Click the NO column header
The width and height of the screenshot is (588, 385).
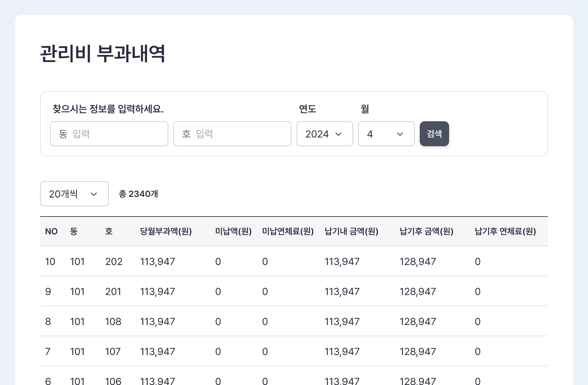(51, 232)
